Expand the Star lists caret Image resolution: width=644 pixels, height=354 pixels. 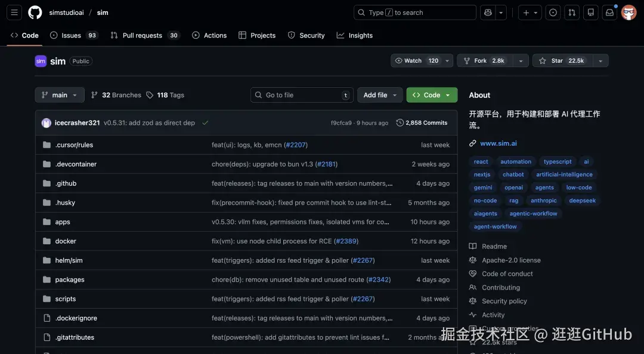tap(600, 61)
